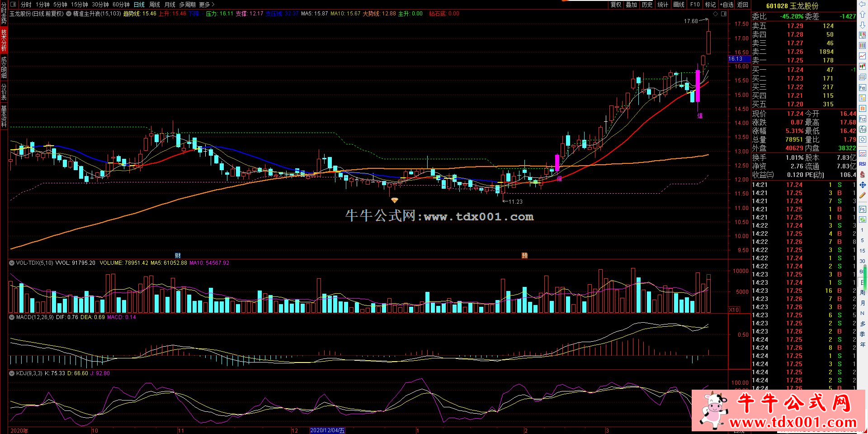Toggle the KDJ indicator panel circle
This screenshot has width=868, height=434.
click(x=12, y=373)
